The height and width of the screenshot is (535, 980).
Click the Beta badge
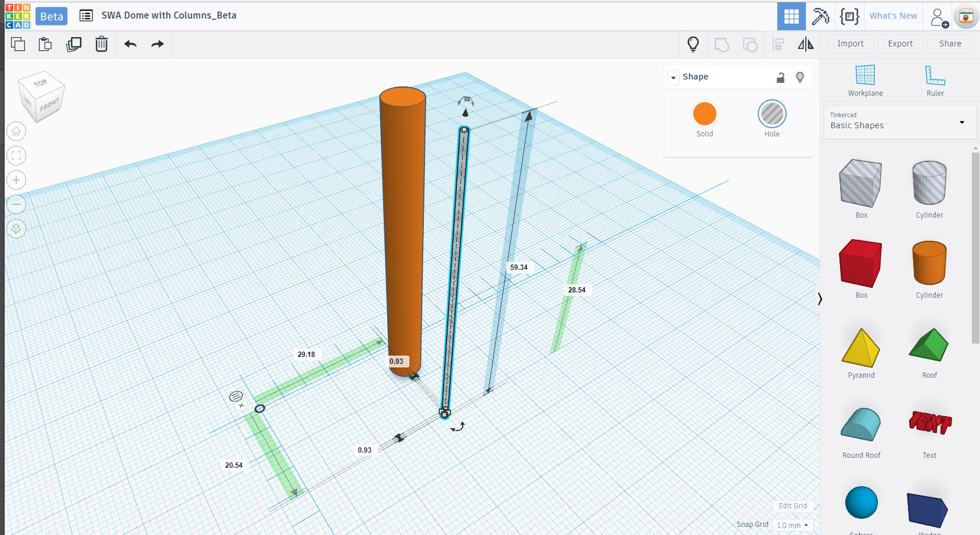[52, 16]
